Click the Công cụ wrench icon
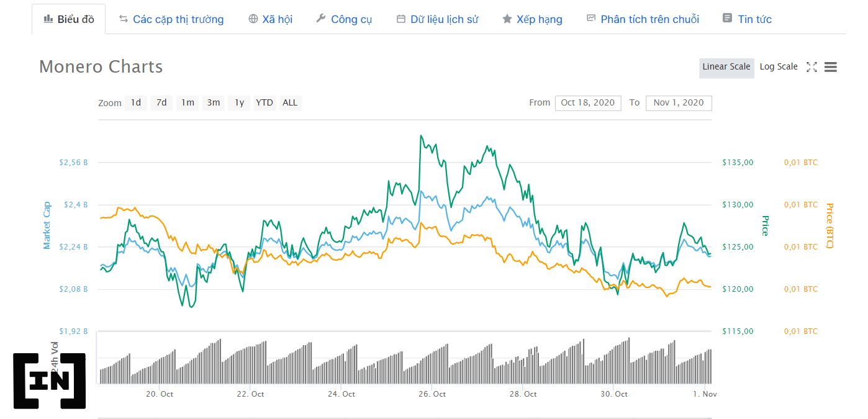Image resolution: width=868 pixels, height=419 pixels. (321, 19)
